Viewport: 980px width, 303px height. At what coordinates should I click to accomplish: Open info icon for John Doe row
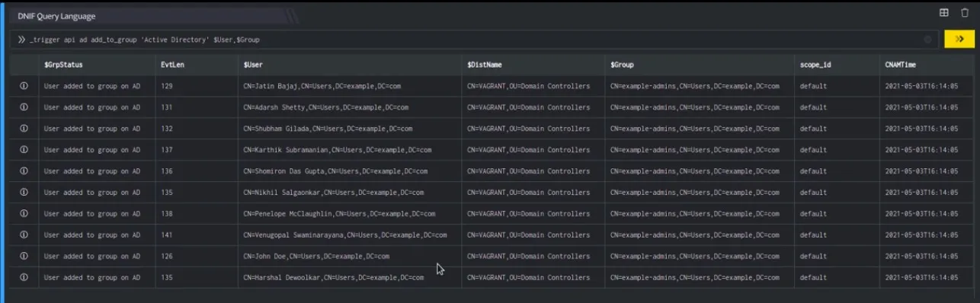[24, 257]
